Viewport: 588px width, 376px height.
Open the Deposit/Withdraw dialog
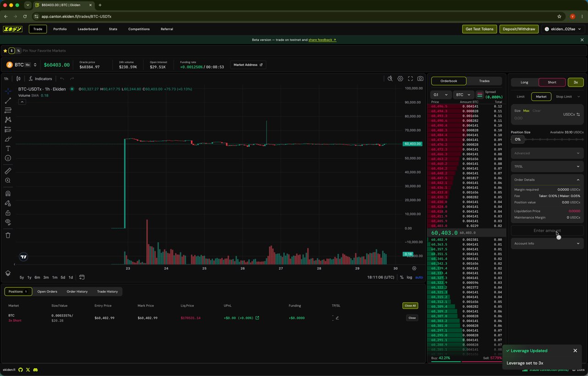pos(519,29)
